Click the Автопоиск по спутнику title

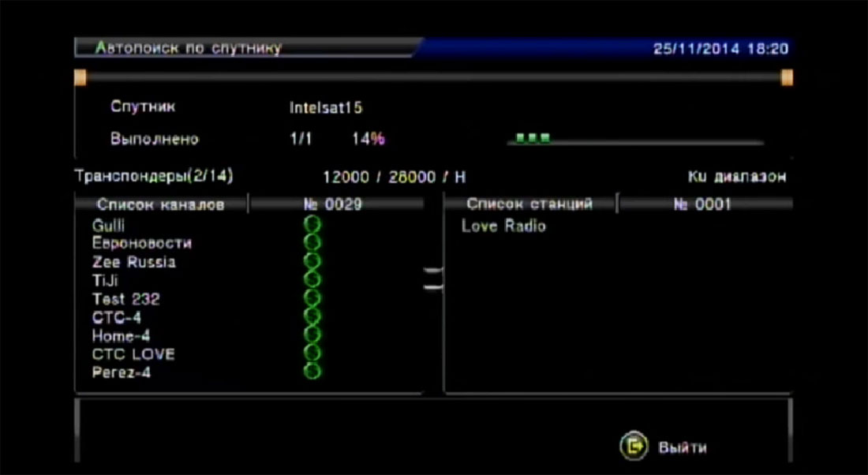pyautogui.click(x=189, y=48)
